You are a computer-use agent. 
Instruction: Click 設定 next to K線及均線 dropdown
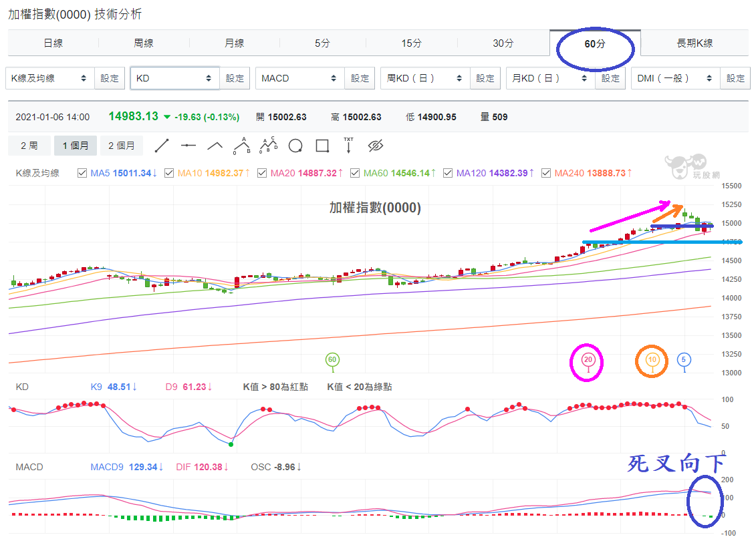click(x=110, y=78)
